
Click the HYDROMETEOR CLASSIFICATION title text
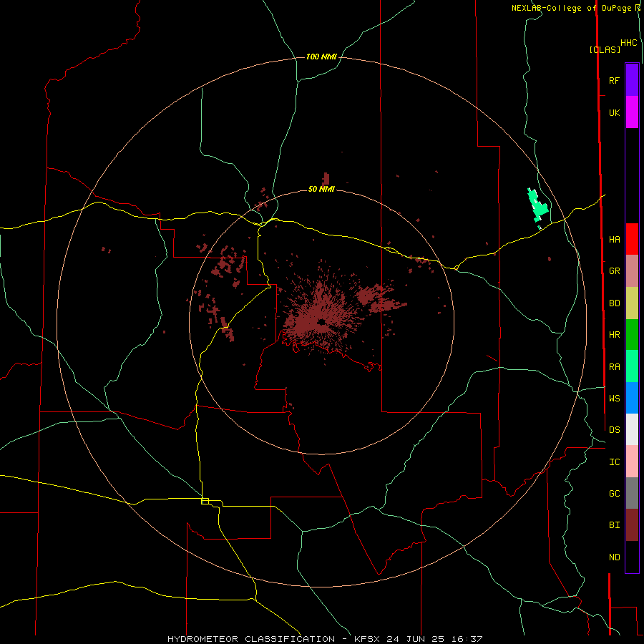pos(251,639)
